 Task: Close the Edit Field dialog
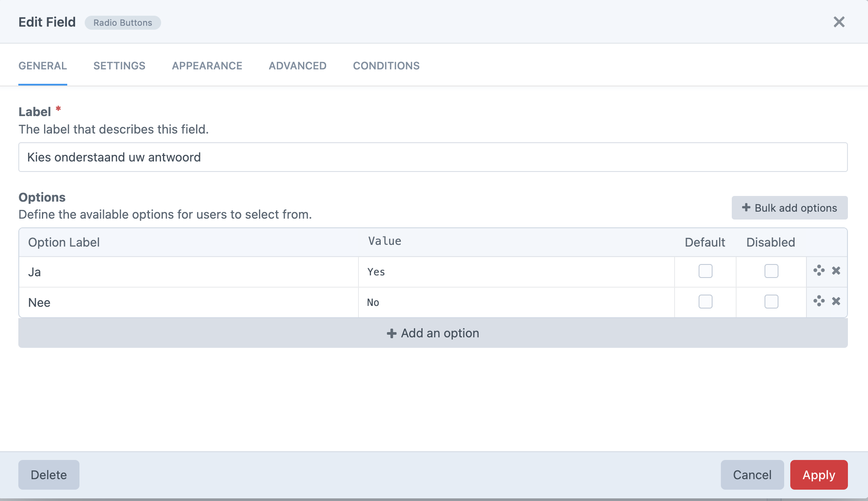839,21
